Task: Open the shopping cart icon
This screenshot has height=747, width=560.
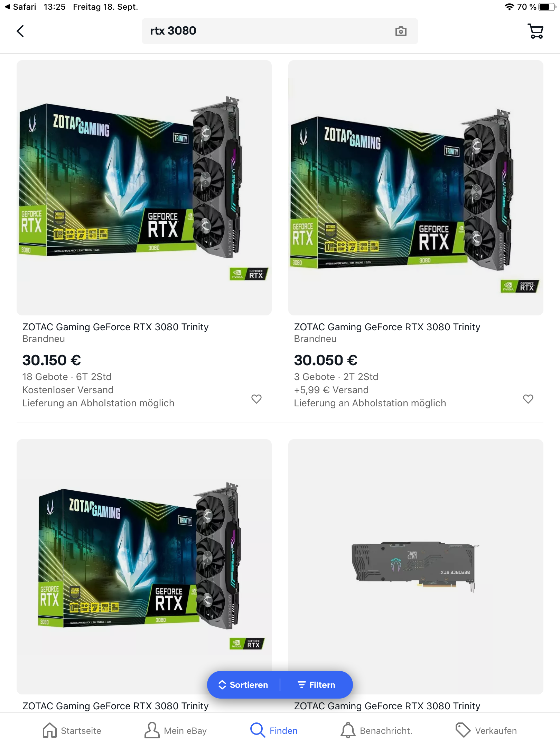Action: point(535,31)
